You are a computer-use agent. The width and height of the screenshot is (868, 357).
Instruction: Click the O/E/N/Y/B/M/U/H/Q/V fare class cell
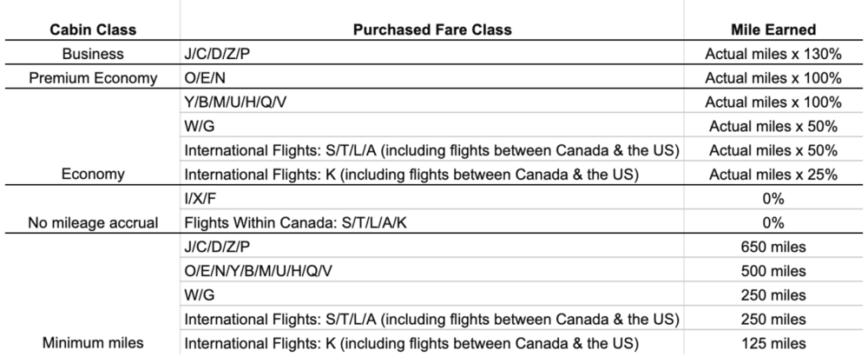pos(431,270)
